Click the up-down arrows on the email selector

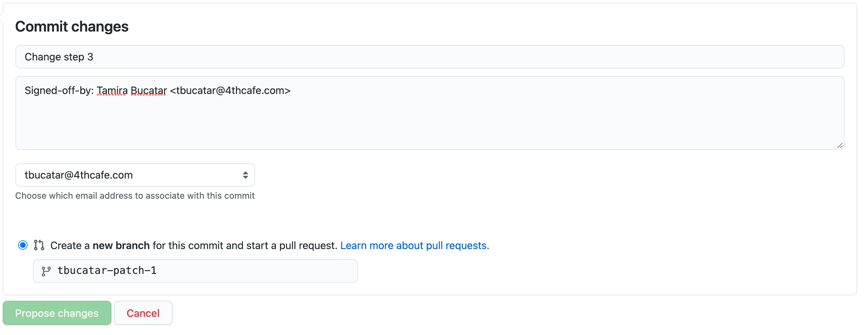[245, 175]
